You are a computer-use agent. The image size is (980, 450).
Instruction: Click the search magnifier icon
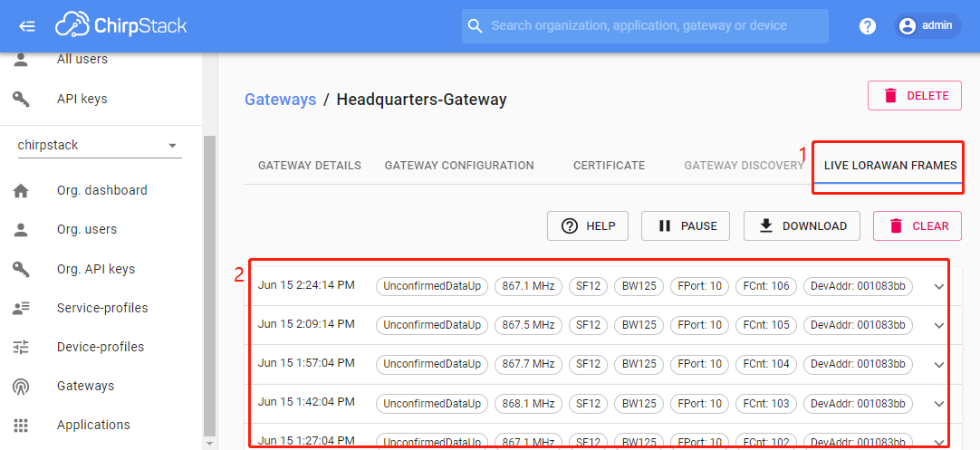[476, 25]
